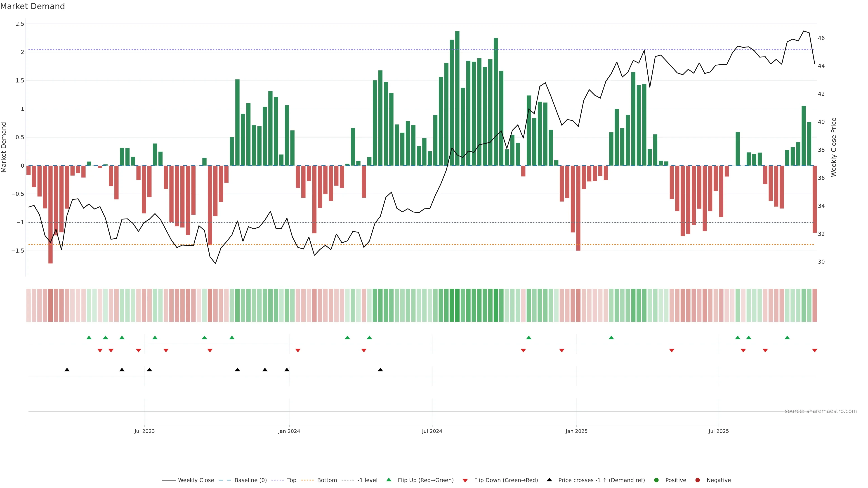The image size is (868, 488).
Task: Click the last red flip-down marker
Action: pos(814,351)
